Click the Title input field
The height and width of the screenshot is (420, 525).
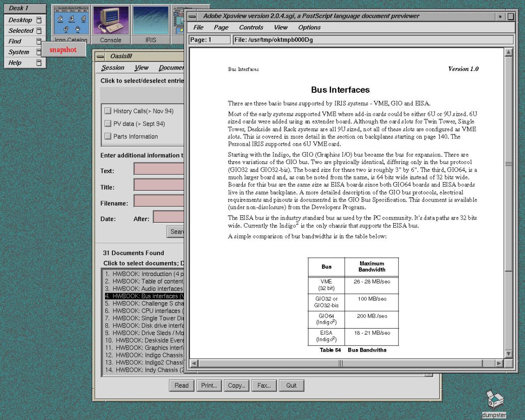[159, 185]
